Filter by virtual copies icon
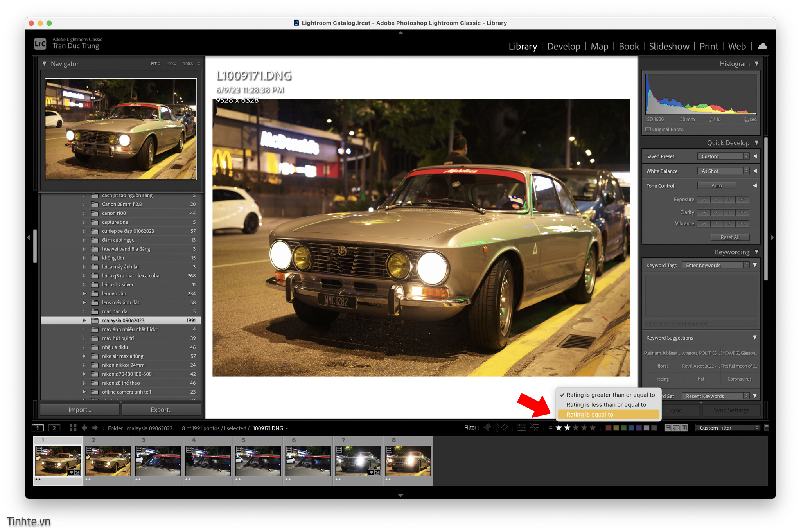Screen dimensions: 801x532 (676, 428)
